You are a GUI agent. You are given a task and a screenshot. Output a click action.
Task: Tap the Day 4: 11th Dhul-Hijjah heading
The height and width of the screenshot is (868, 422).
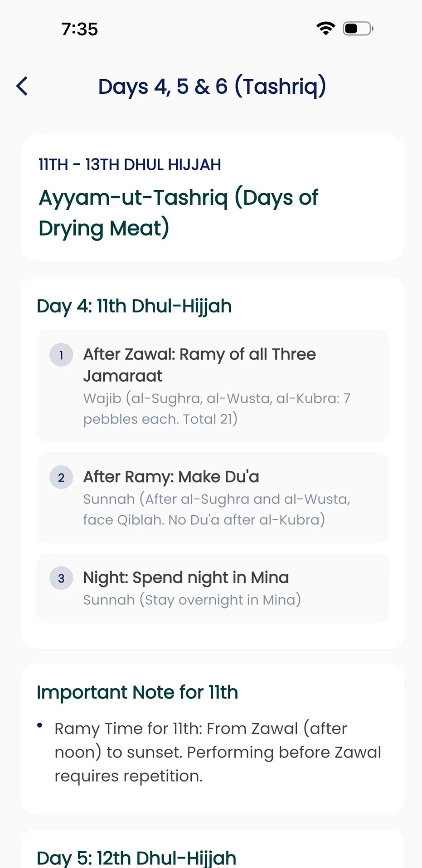[x=134, y=306]
